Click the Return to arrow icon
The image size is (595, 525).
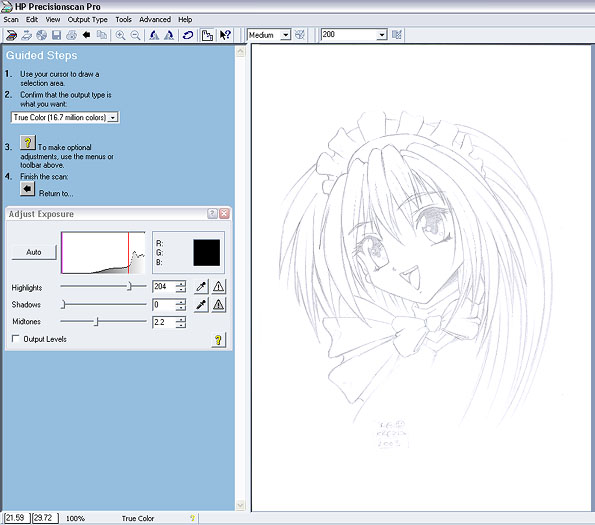point(27,189)
